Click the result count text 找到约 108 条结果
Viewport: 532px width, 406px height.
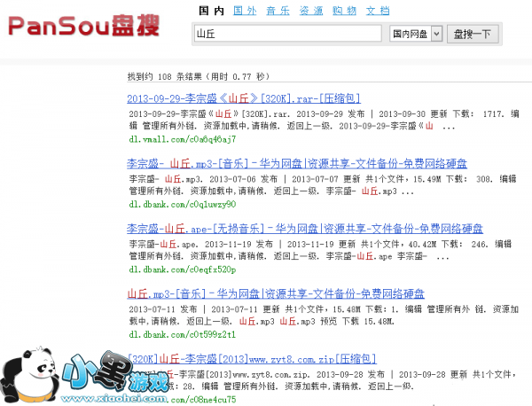198,76
